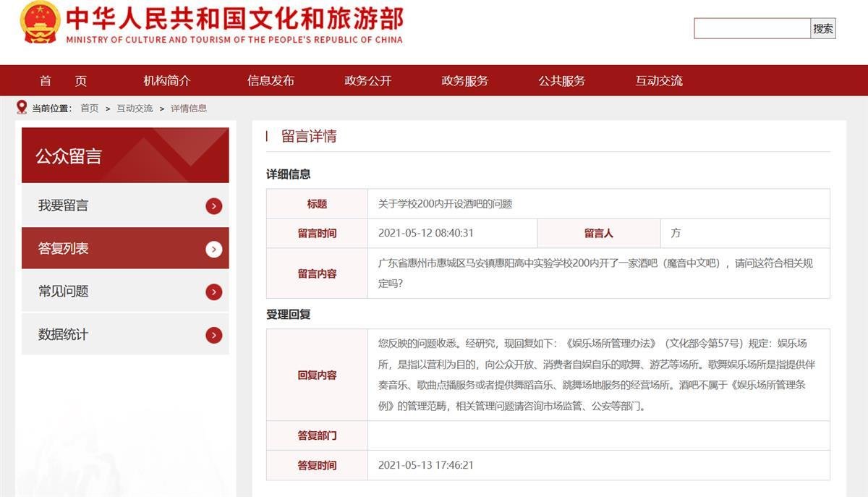Open the 政务服务 navigation menu
868x497 pixels.
coord(463,81)
